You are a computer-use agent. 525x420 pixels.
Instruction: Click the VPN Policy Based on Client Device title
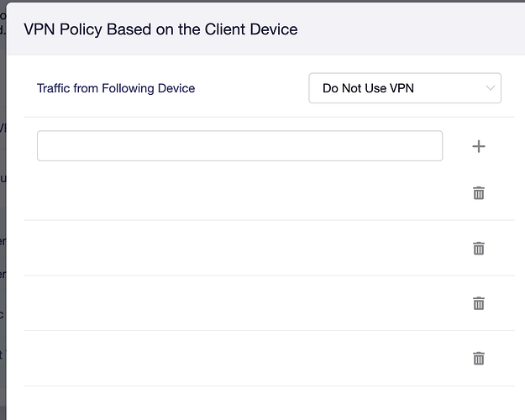click(x=160, y=29)
